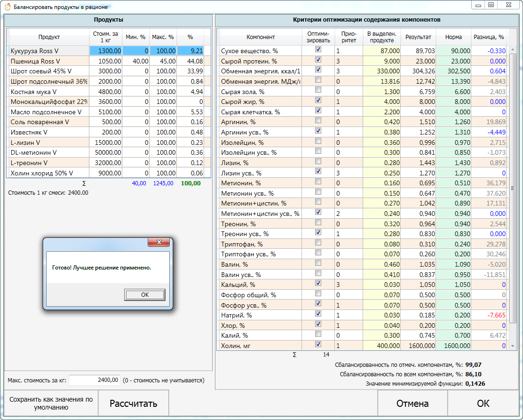Enable optimize checkbox for Аргинин, %

click(x=318, y=120)
